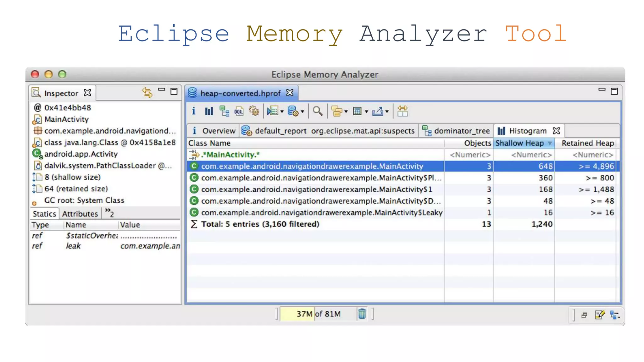
Task: Create a histogram from the toolbar bars icon
Action: point(209,111)
